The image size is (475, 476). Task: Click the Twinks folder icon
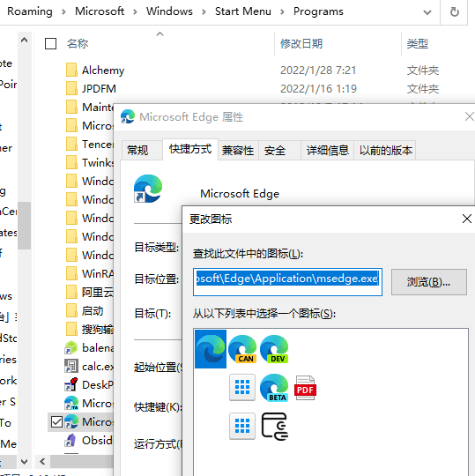coord(71,163)
